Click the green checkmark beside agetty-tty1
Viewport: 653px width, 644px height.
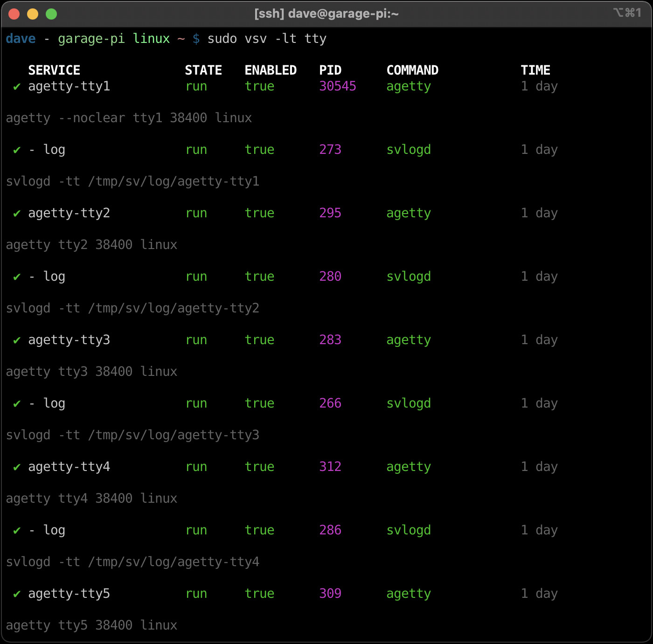17,87
